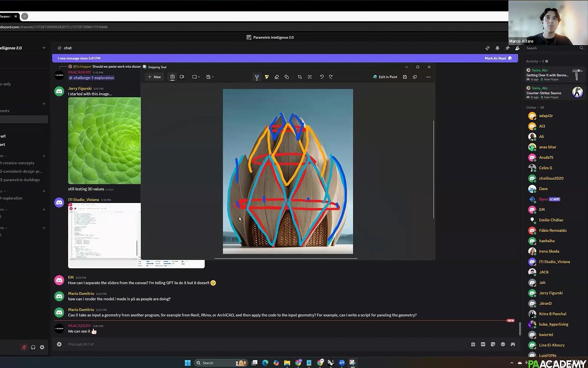Open the Snipping Tool See more menu

(428, 77)
